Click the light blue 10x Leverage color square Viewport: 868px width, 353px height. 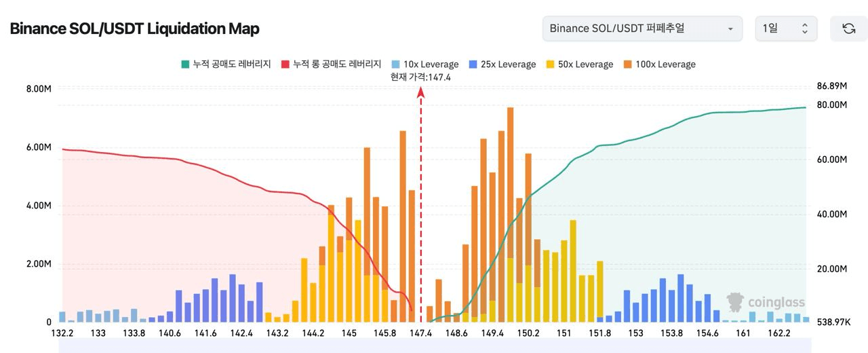395,64
